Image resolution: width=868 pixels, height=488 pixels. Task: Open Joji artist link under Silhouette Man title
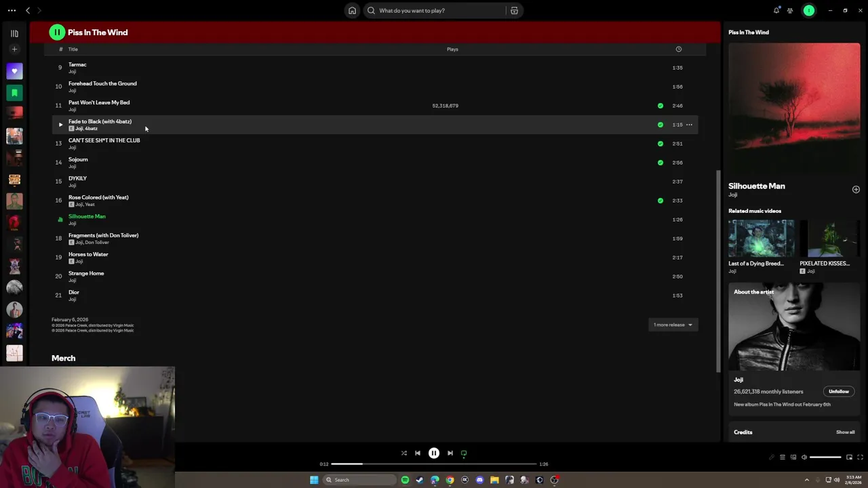coord(732,195)
